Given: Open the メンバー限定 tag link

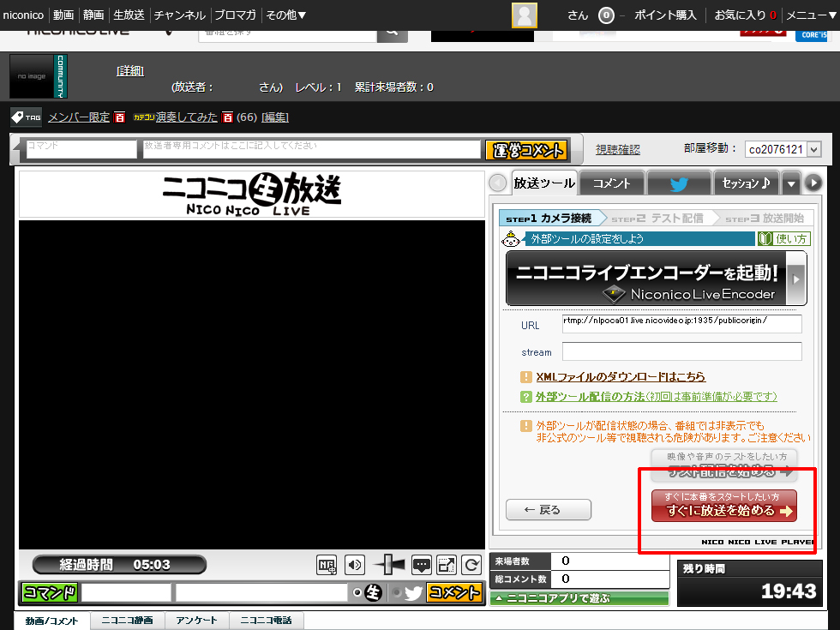Looking at the screenshot, I should pyautogui.click(x=79, y=117).
